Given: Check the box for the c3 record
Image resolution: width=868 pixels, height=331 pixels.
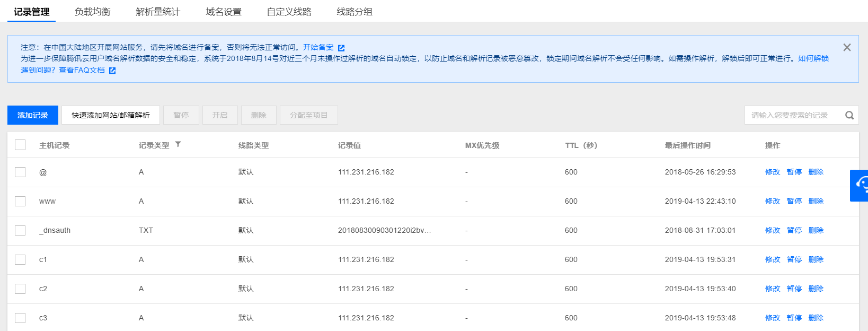Looking at the screenshot, I should (x=20, y=318).
